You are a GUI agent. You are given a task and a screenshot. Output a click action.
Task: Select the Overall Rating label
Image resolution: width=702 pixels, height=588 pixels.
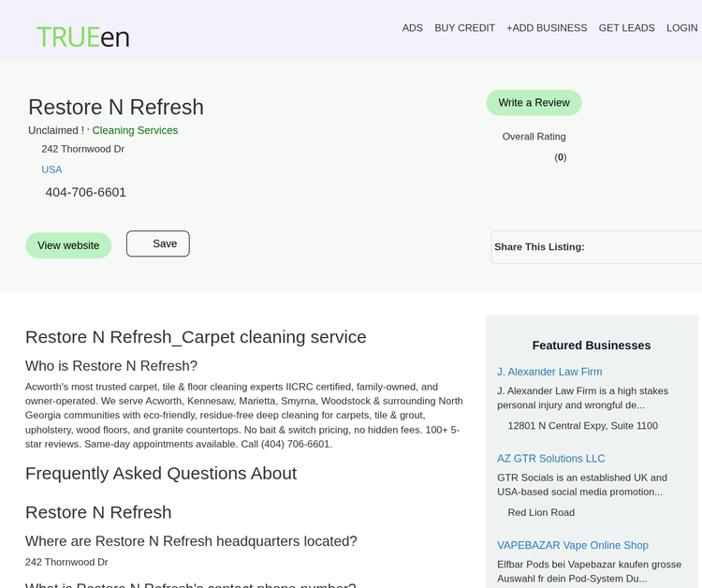(534, 137)
